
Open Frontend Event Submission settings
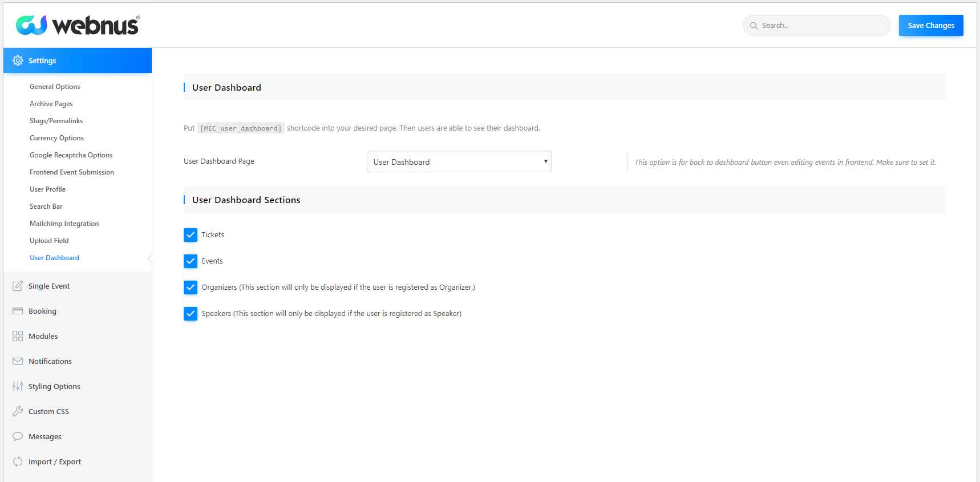pyautogui.click(x=72, y=172)
